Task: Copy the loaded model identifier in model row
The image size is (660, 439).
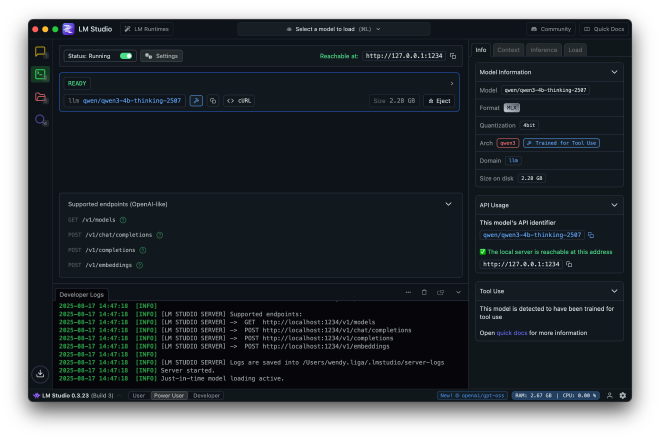Action: [x=213, y=101]
